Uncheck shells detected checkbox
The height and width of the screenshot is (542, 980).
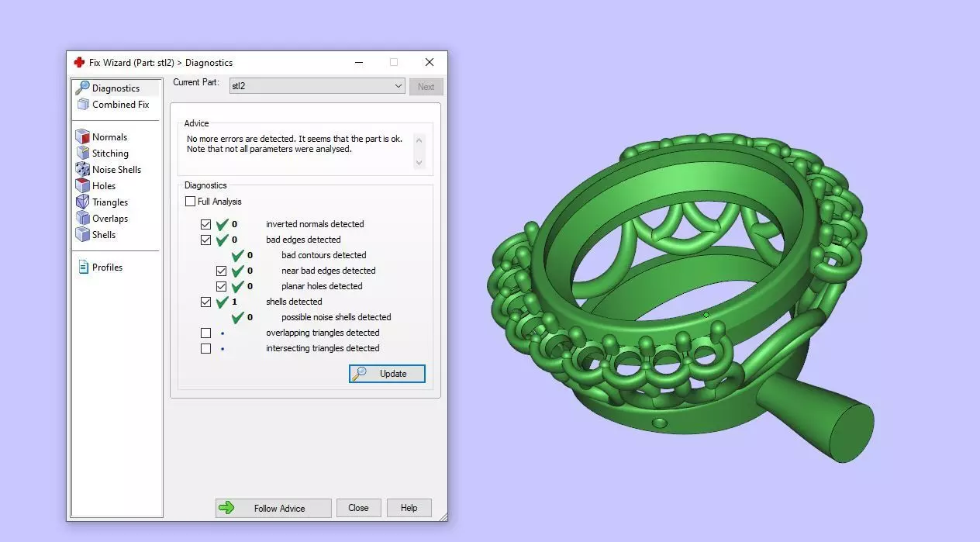[x=205, y=302]
